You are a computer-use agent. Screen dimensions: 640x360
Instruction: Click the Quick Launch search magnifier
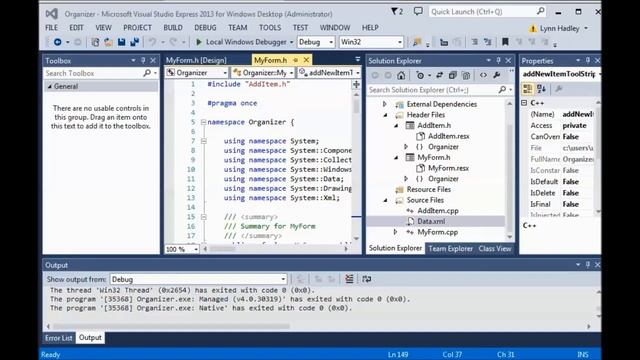pos(540,11)
